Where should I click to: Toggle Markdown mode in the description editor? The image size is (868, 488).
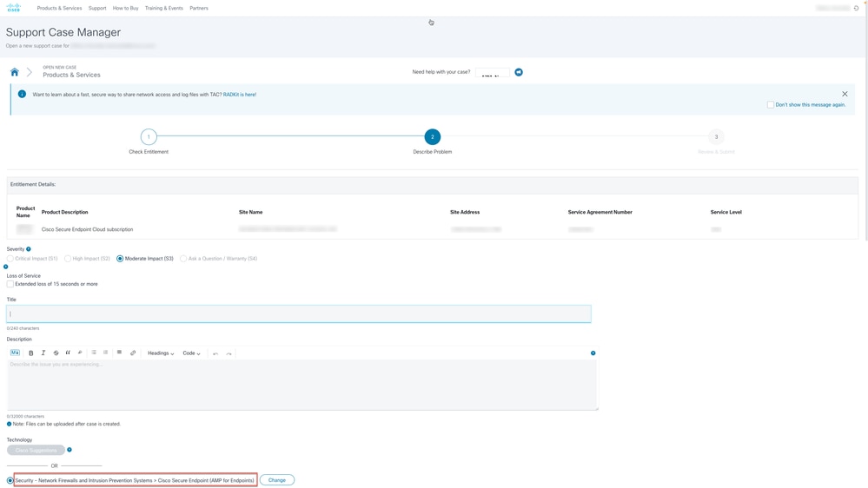tap(15, 353)
